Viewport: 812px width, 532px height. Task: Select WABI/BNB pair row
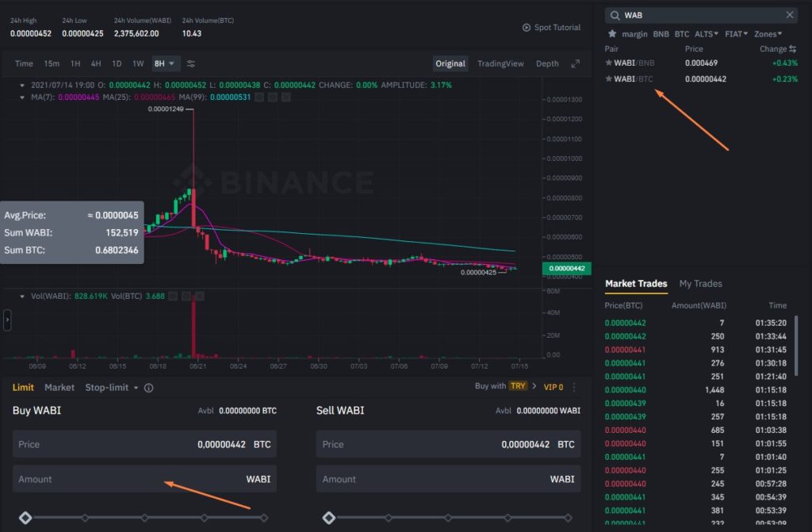701,63
